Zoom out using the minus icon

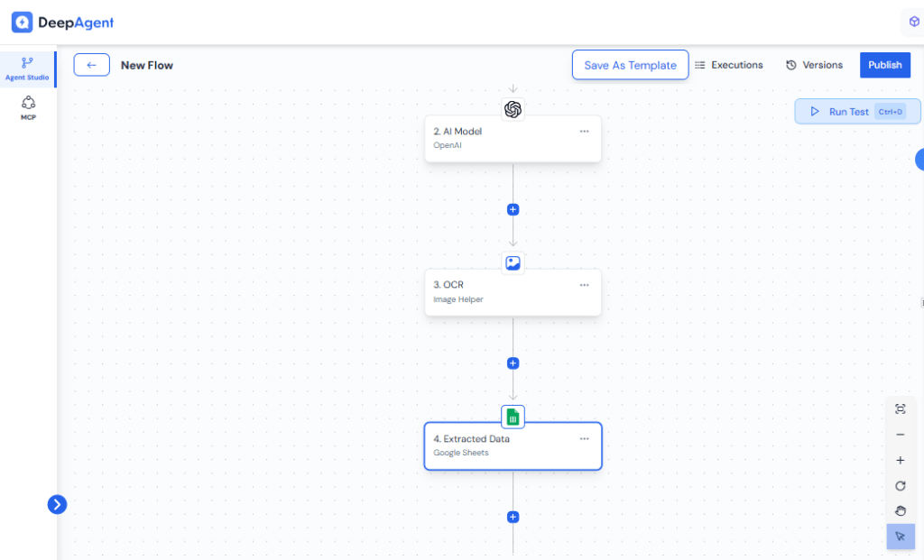click(x=900, y=434)
